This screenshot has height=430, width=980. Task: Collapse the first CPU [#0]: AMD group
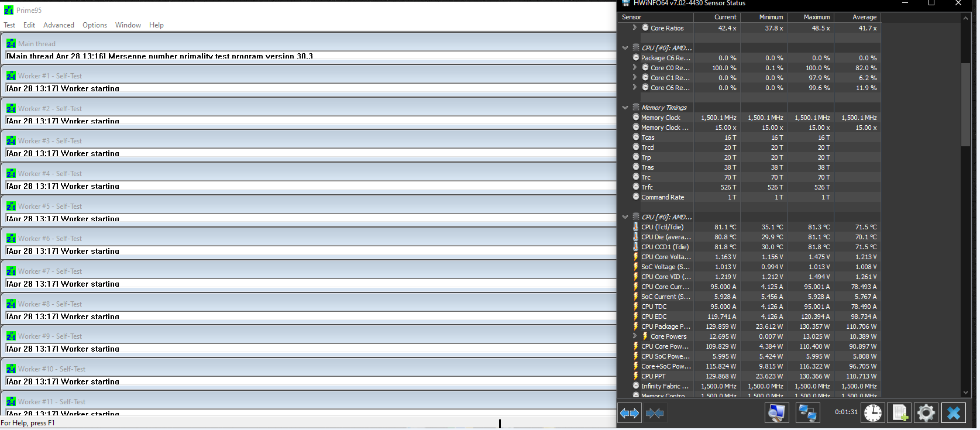pyautogui.click(x=625, y=48)
